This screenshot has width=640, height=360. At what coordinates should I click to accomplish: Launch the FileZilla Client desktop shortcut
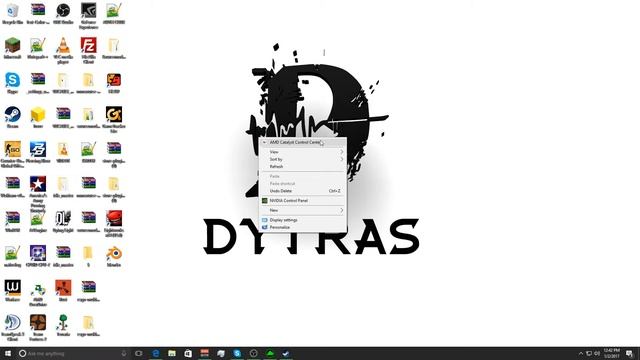[88, 45]
